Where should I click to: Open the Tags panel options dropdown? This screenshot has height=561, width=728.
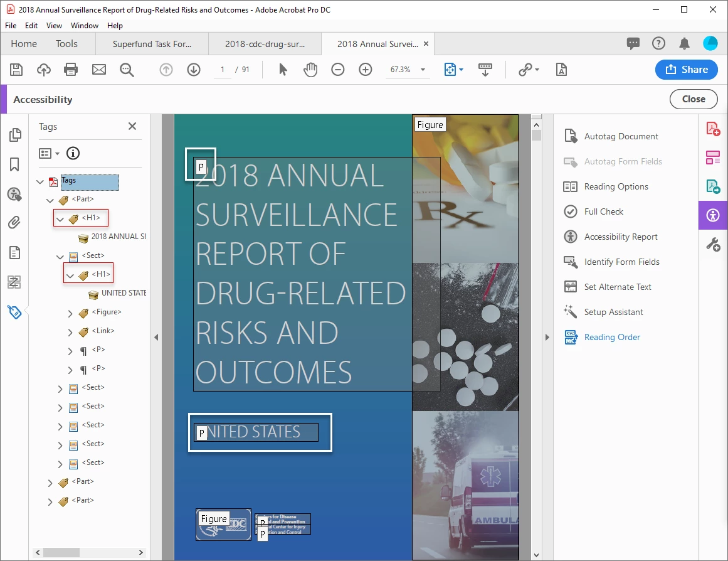point(57,153)
